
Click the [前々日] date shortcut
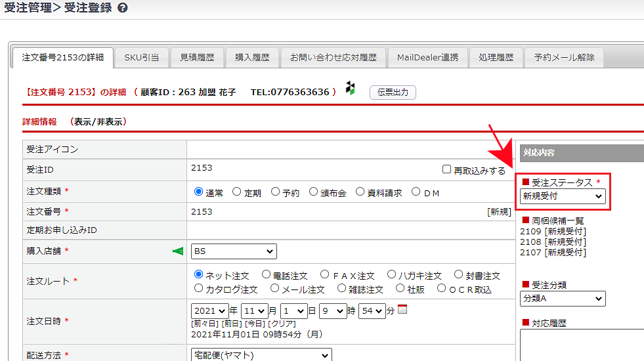(205, 324)
